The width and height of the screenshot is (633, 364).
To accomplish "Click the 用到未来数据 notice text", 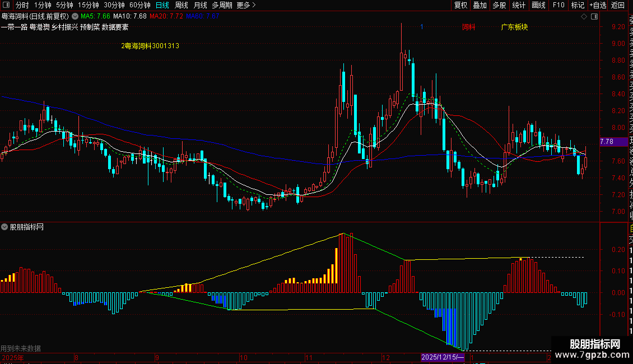I will [x=21, y=348].
